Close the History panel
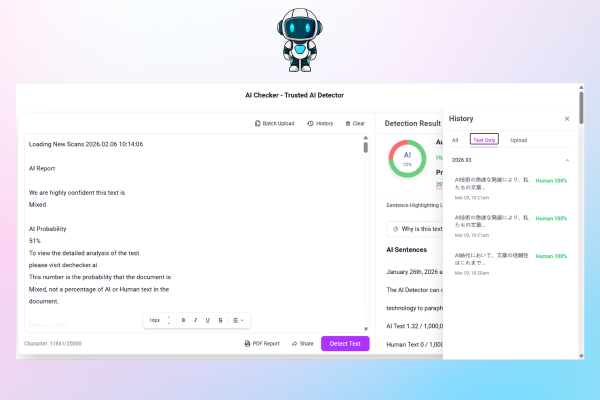This screenshot has width=600, height=400. tap(567, 119)
